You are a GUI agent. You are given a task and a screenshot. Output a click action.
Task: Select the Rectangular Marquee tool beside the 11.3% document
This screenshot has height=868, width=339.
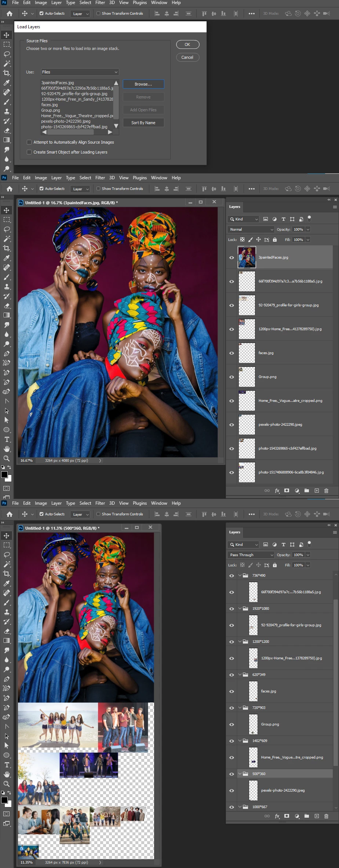pos(7,545)
